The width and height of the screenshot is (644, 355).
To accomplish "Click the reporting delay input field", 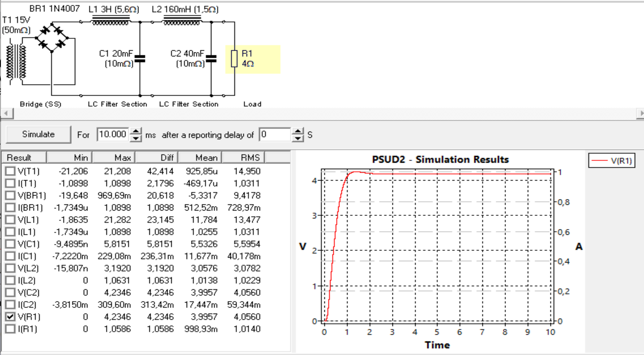I will [x=275, y=134].
